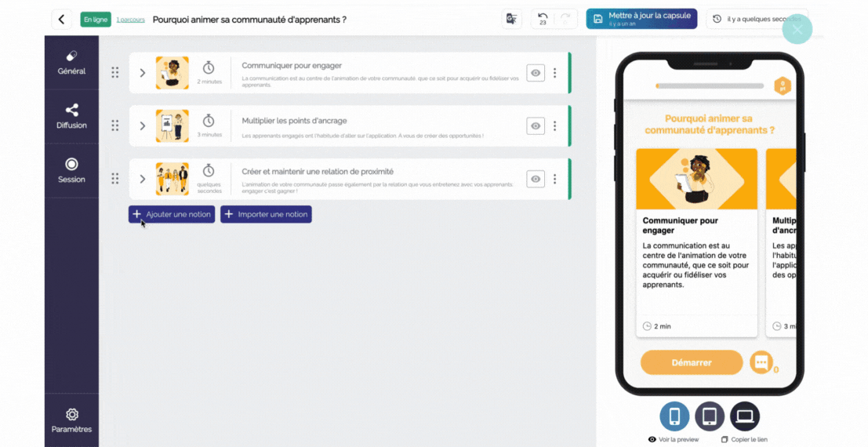
Task: Expand the Communiquer pour engager notion
Action: 143,73
